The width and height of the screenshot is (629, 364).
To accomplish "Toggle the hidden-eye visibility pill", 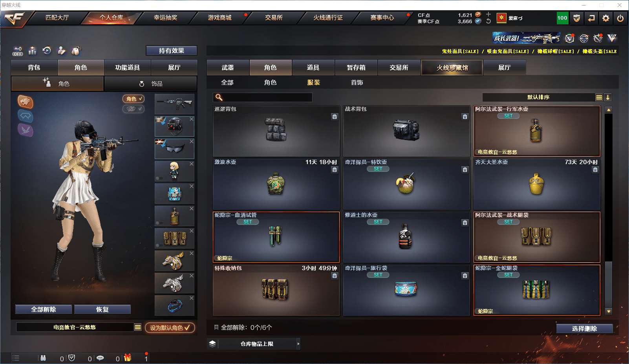I will coord(133,109).
